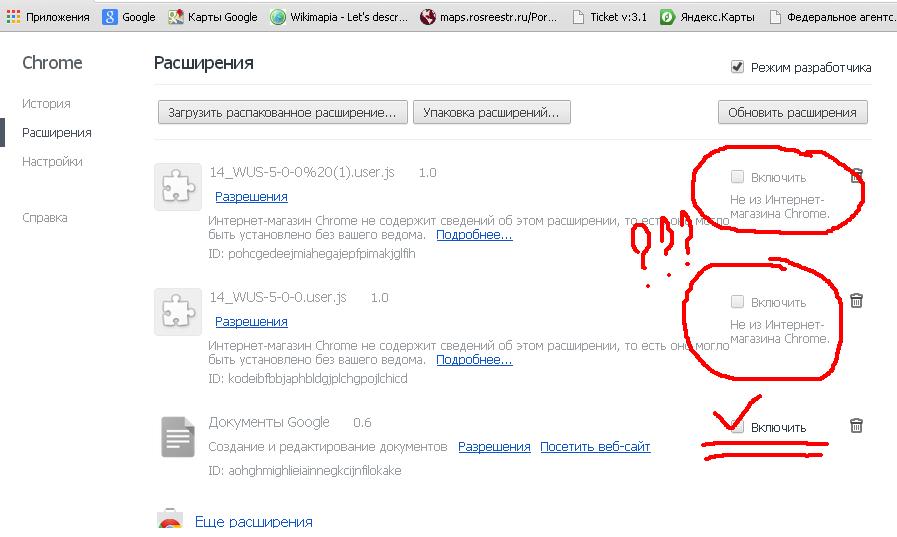
Task: Open the maps.rosreestr.ru bookmark
Action: 488,17
